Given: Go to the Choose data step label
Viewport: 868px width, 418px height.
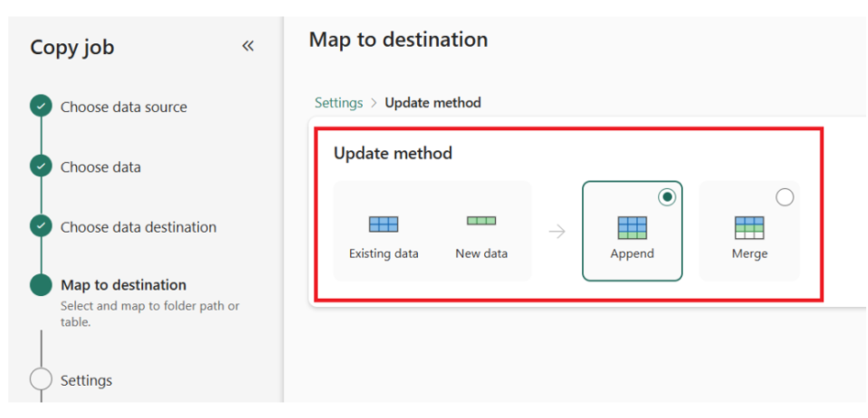Looking at the screenshot, I should (x=101, y=167).
